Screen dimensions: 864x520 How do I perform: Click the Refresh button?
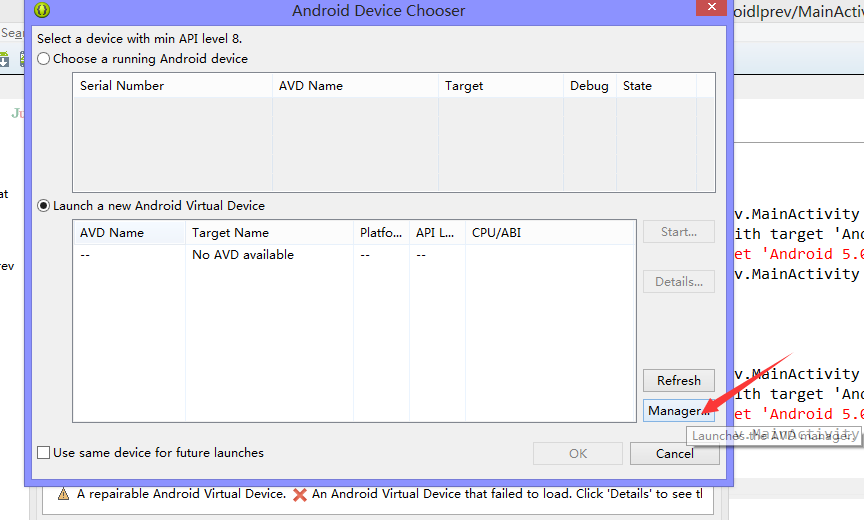(x=678, y=381)
